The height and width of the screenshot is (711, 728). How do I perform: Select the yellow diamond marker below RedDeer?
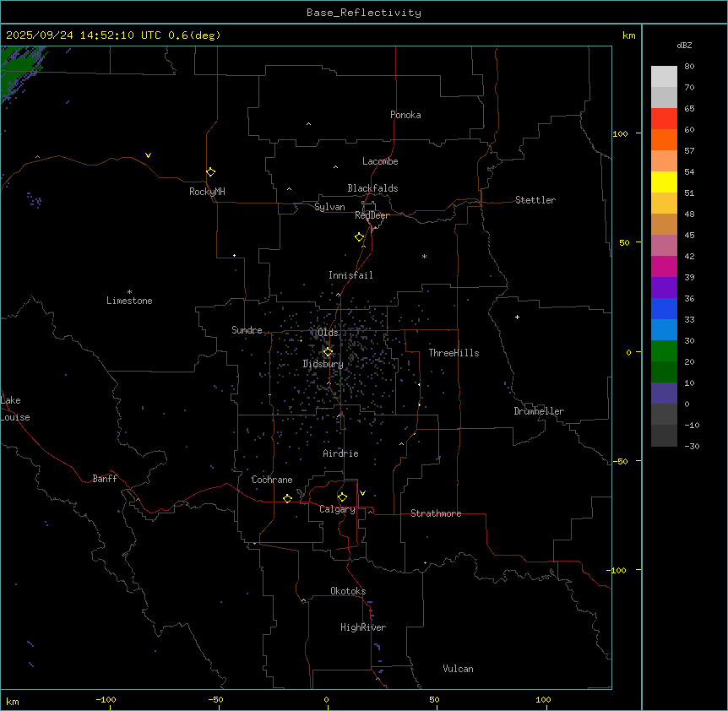click(360, 236)
